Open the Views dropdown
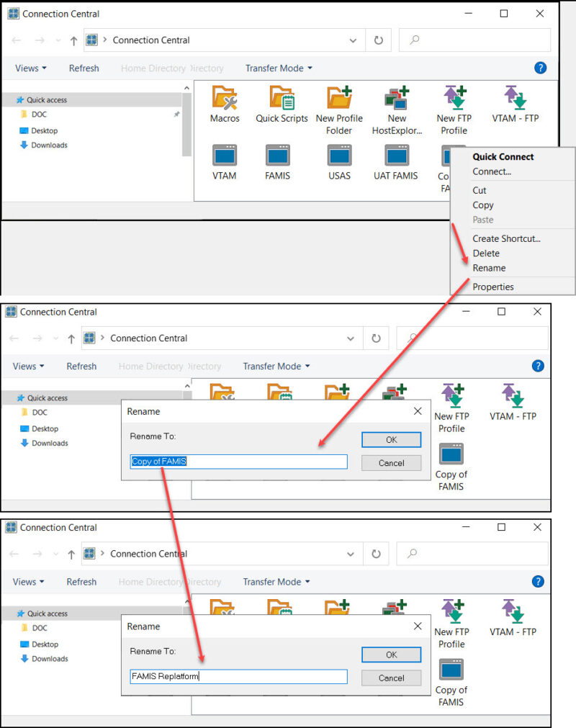The height and width of the screenshot is (728, 576). pos(30,68)
